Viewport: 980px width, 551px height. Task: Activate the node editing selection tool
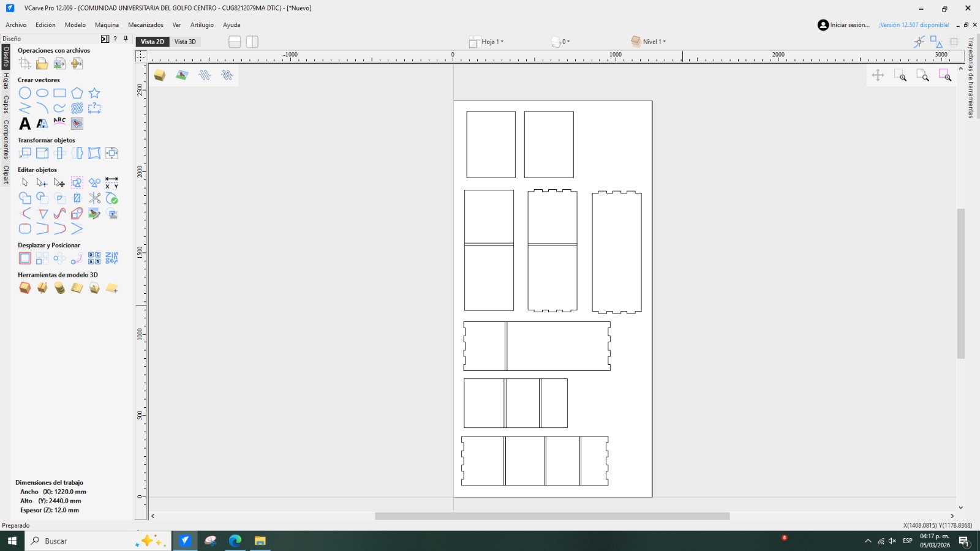coord(42,182)
